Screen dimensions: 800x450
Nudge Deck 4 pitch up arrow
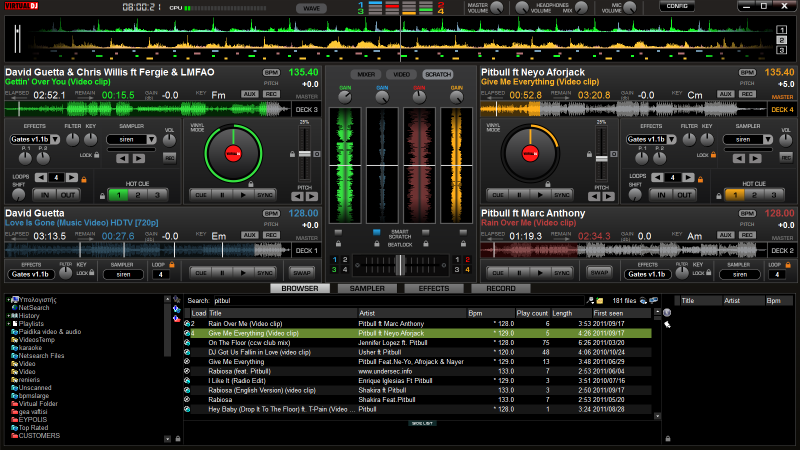[609, 196]
